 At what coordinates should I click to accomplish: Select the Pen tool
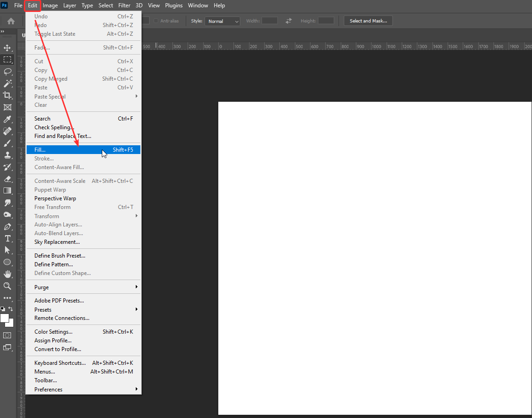click(x=7, y=226)
